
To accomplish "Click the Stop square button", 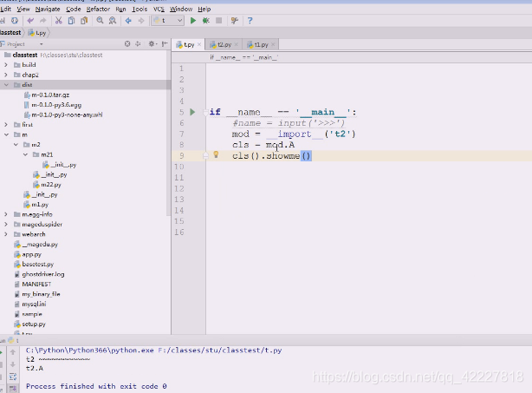I will pos(219,21).
